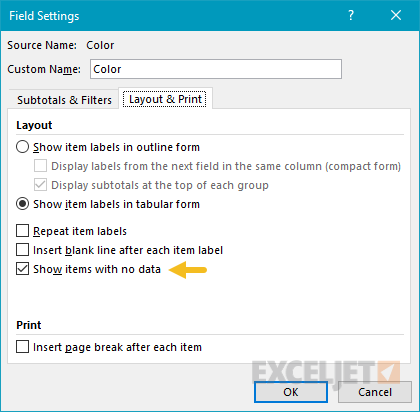Close the Field Settings dialog
This screenshot has height=412, width=420.
point(396,15)
